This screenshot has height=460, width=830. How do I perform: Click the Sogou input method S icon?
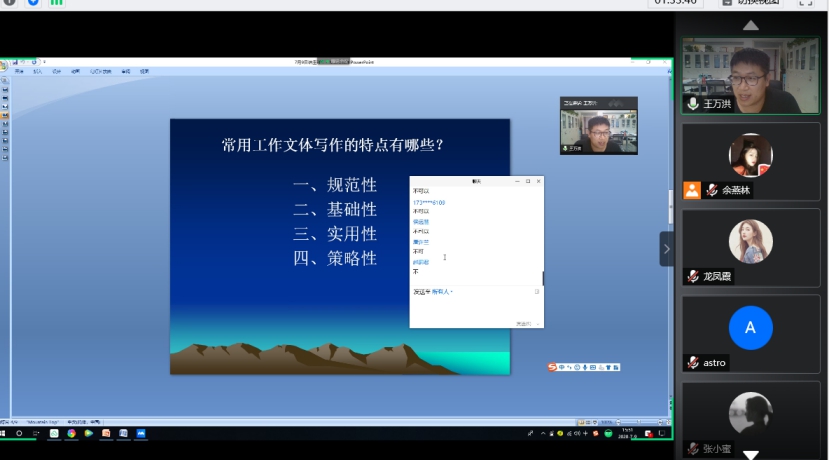click(552, 367)
